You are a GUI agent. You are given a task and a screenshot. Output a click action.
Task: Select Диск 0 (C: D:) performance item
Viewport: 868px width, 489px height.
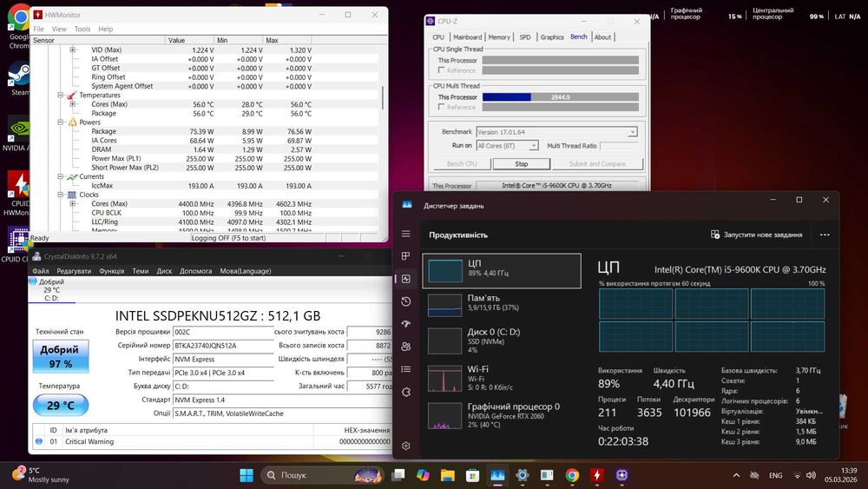(x=501, y=340)
